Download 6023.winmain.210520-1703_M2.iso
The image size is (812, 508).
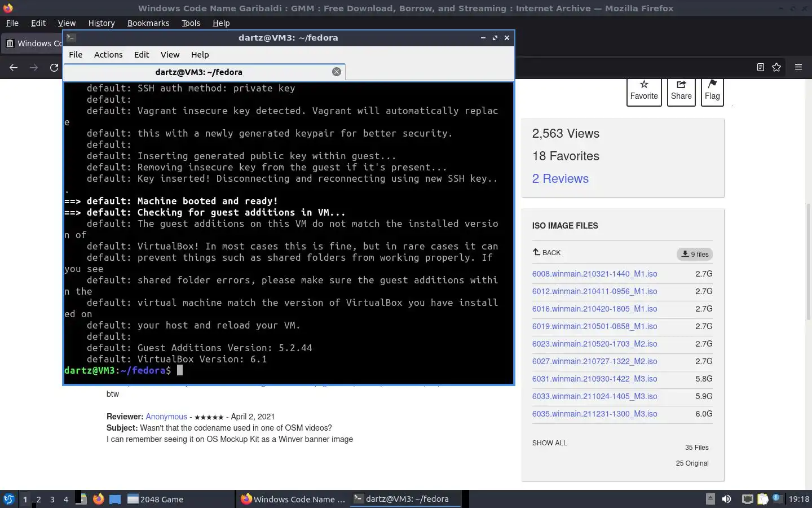click(x=594, y=344)
